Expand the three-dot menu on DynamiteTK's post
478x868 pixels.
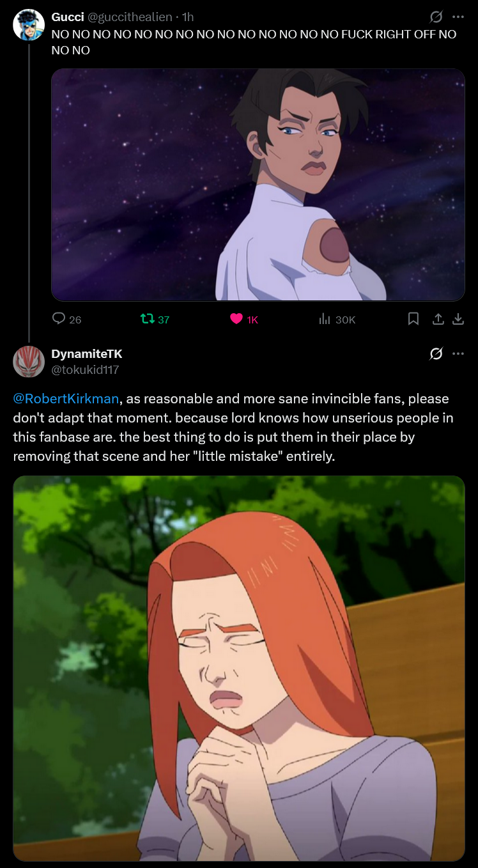(x=458, y=353)
